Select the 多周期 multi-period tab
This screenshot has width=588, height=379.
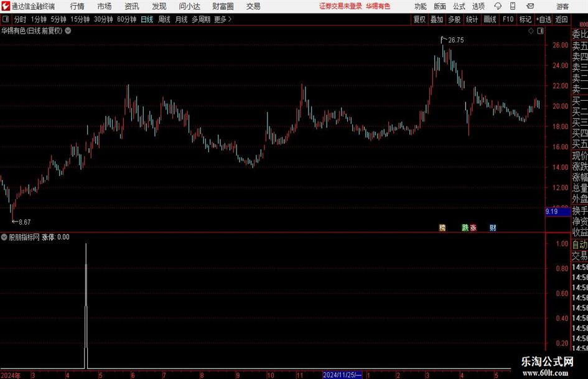click(x=201, y=19)
